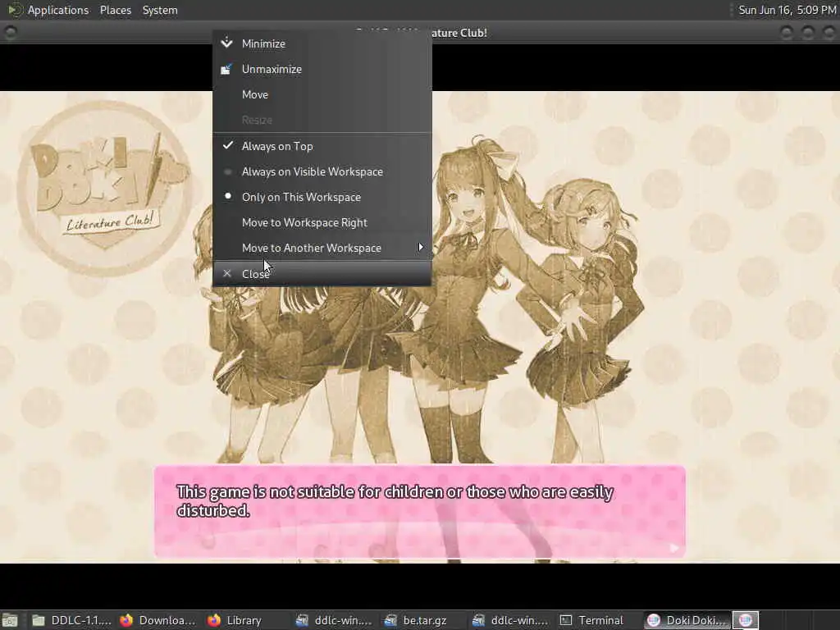This screenshot has height=630, width=840.
Task: Click the Move menu entry
Action: click(x=322, y=94)
